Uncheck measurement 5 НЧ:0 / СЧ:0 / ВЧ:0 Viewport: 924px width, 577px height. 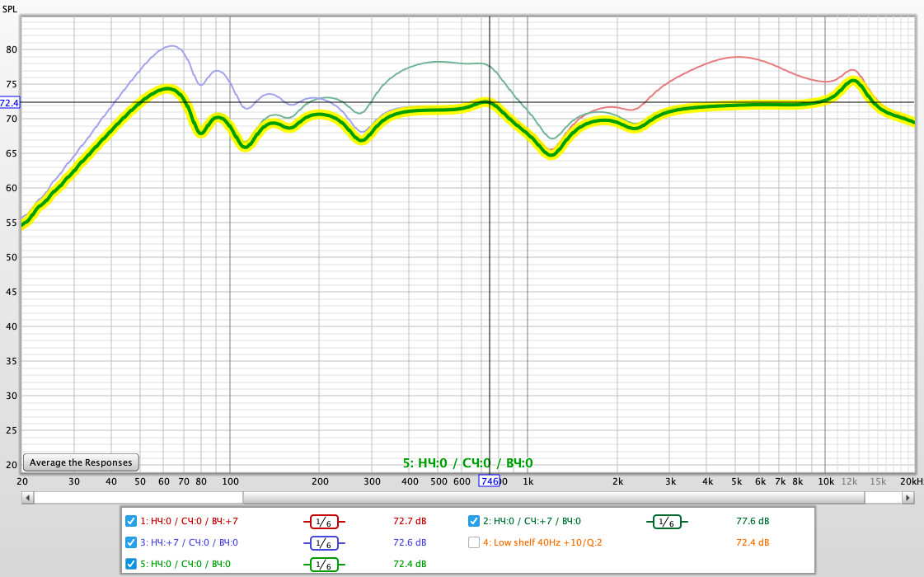tap(131, 564)
